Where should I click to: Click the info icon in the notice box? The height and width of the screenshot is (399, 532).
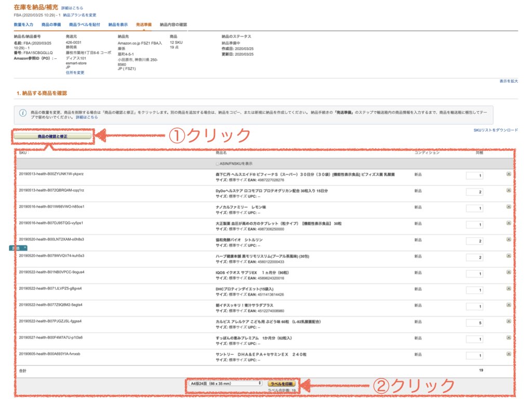click(23, 113)
